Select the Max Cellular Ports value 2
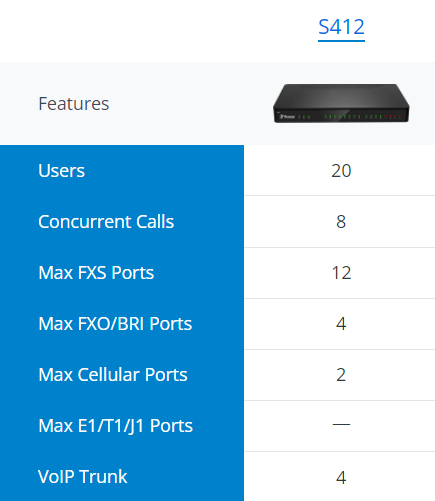 (341, 375)
